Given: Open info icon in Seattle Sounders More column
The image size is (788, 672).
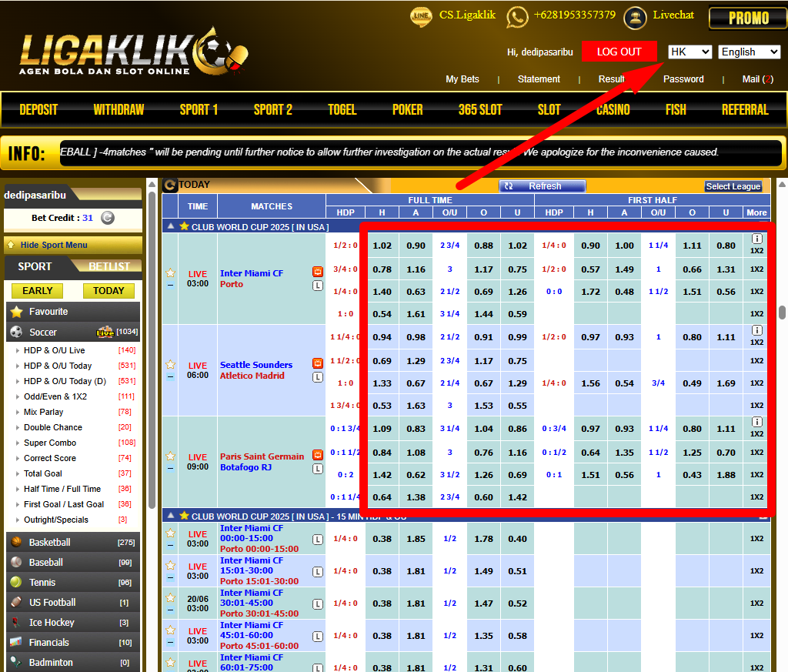Looking at the screenshot, I should tap(757, 330).
